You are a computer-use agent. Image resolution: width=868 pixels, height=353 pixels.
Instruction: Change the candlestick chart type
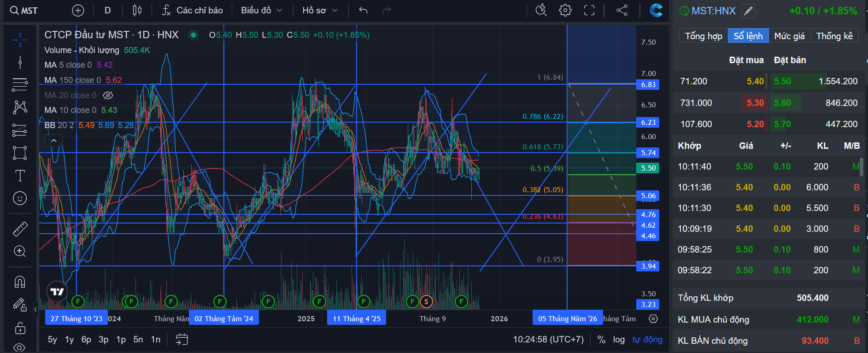(x=137, y=10)
